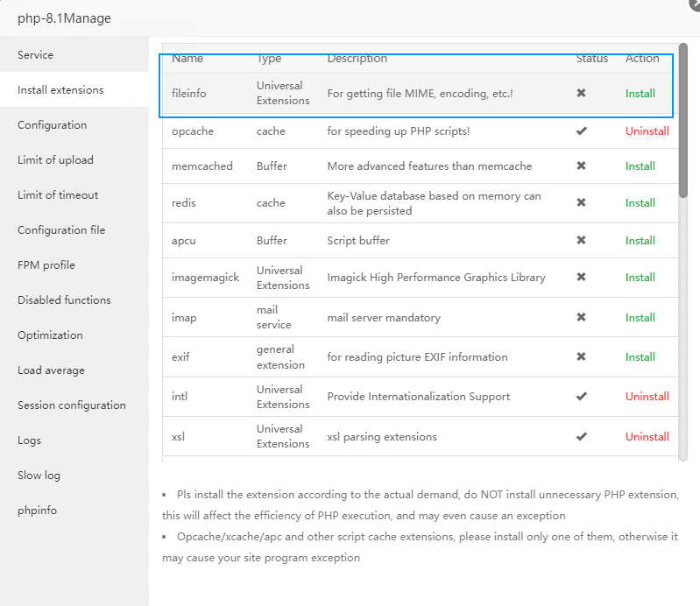Install the redis extension
Screen dimensions: 700x606
(x=640, y=202)
